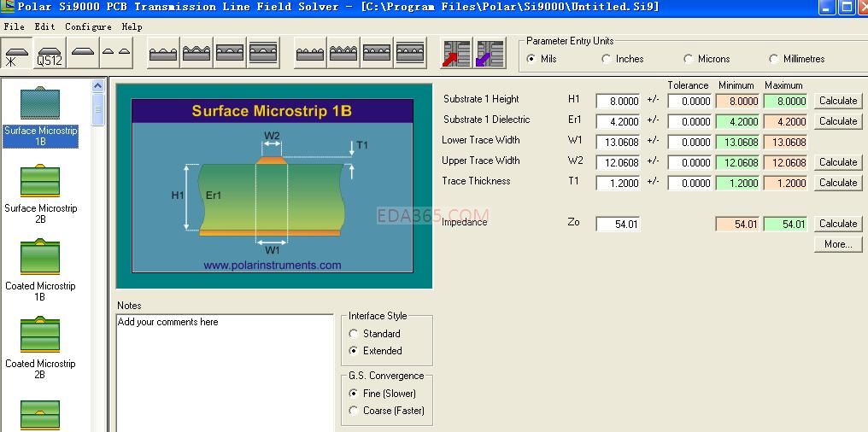Click the H1 tolerance field
The height and width of the screenshot is (432, 868).
689,102
